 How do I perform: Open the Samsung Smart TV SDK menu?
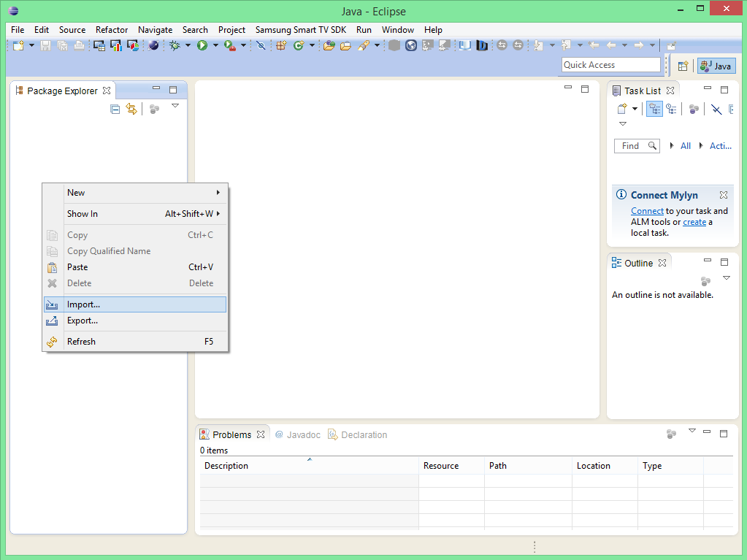coord(301,29)
